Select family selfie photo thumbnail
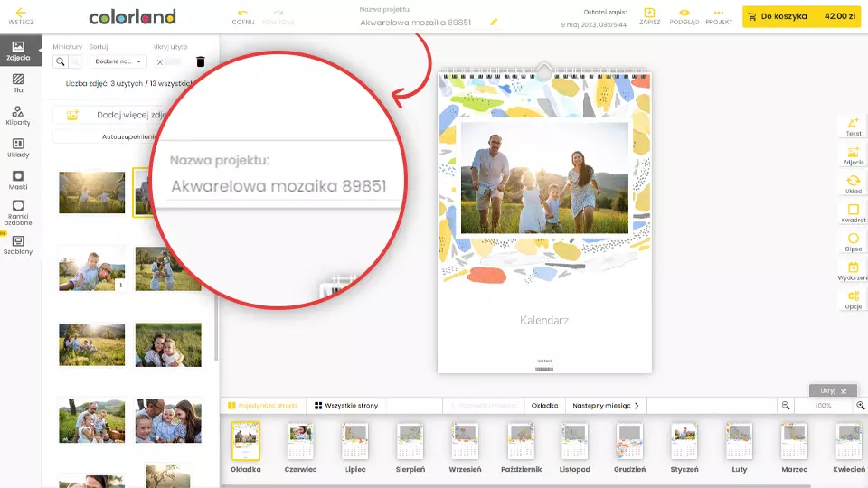 point(92,269)
